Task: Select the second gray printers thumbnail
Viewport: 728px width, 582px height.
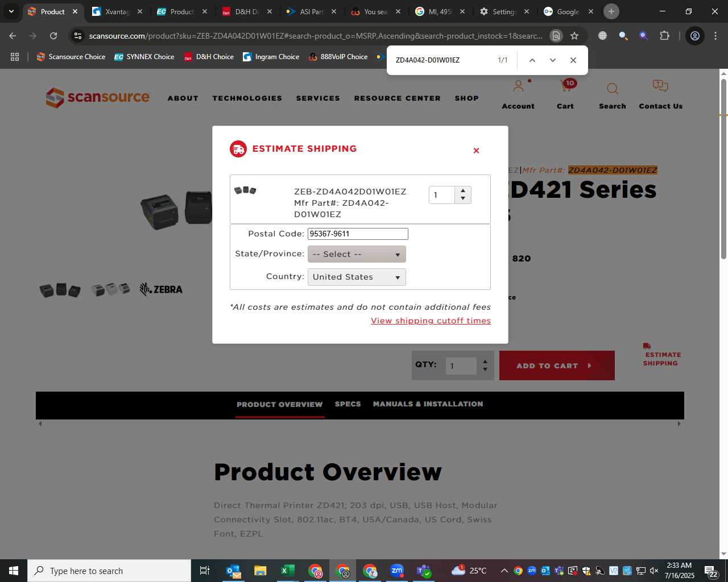Action: 111,289
